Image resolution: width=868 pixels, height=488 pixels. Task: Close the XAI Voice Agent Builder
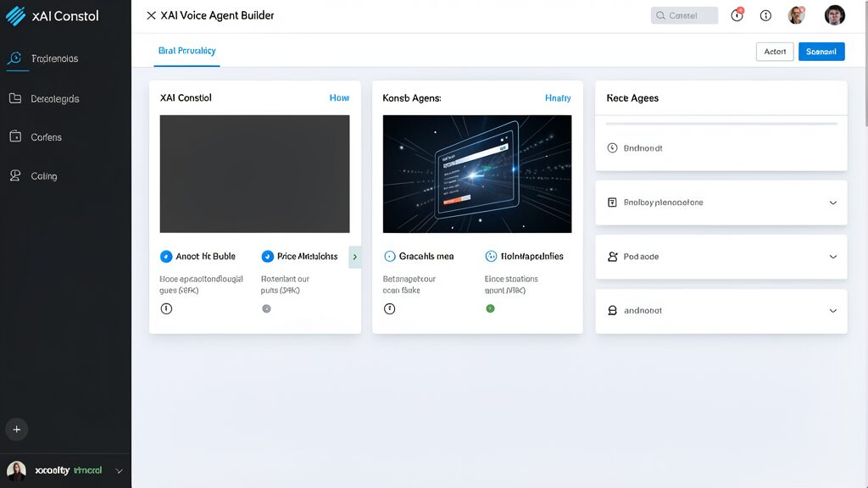151,15
